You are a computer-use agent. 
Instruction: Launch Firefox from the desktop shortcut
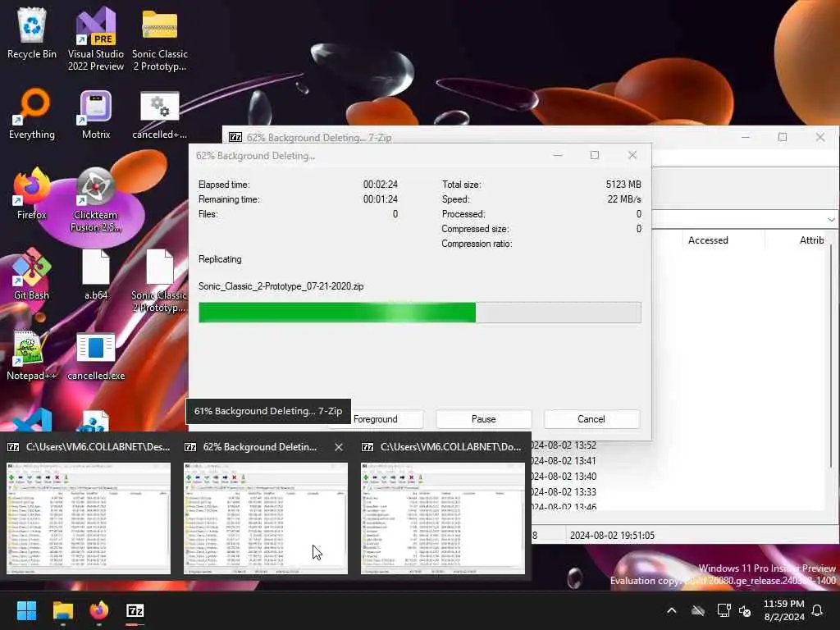[x=32, y=194]
